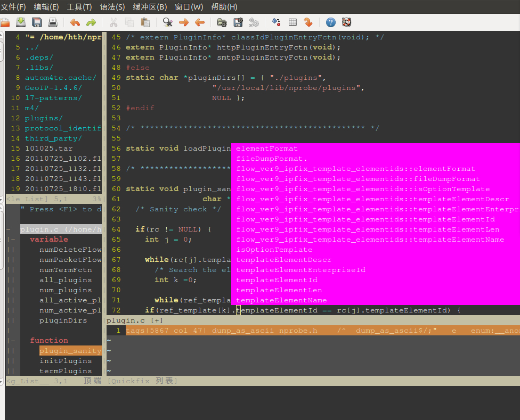Open the 语法(S) menu

pyautogui.click(x=112, y=7)
